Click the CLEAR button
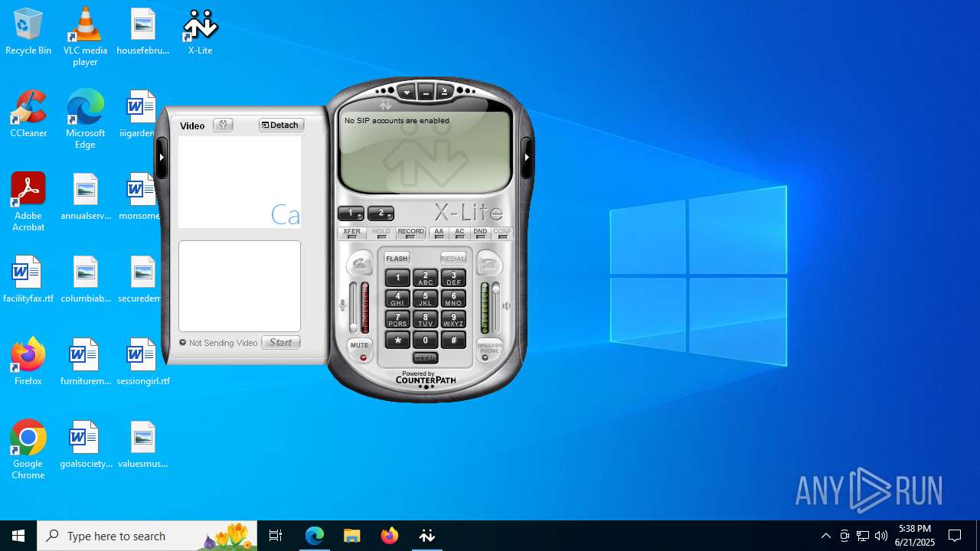Image resolution: width=980 pixels, height=551 pixels. [426, 358]
